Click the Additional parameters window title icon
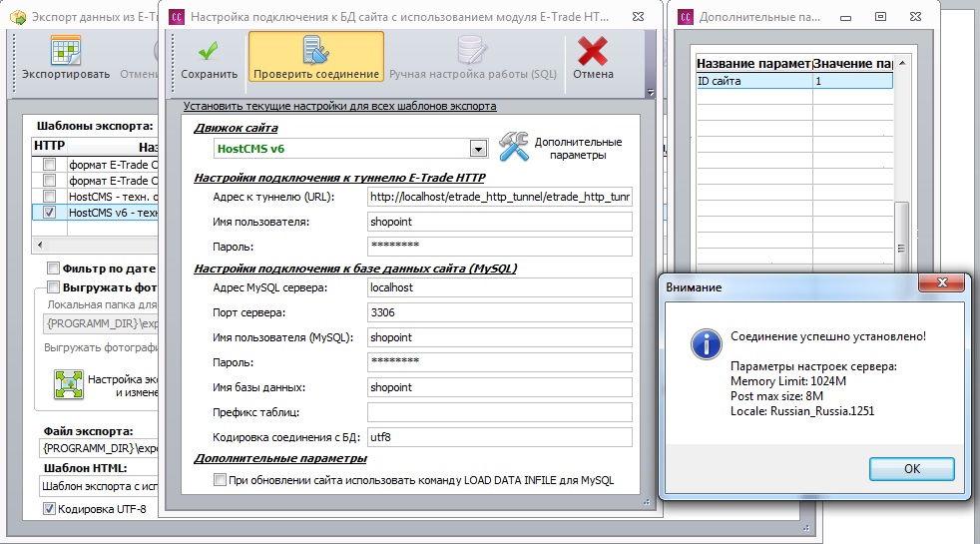 pos(686,17)
